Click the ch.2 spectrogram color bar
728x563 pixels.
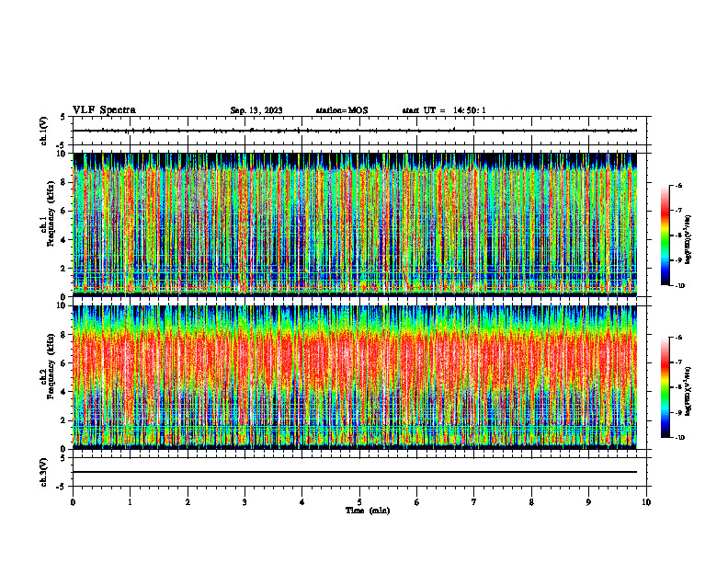tap(665, 387)
